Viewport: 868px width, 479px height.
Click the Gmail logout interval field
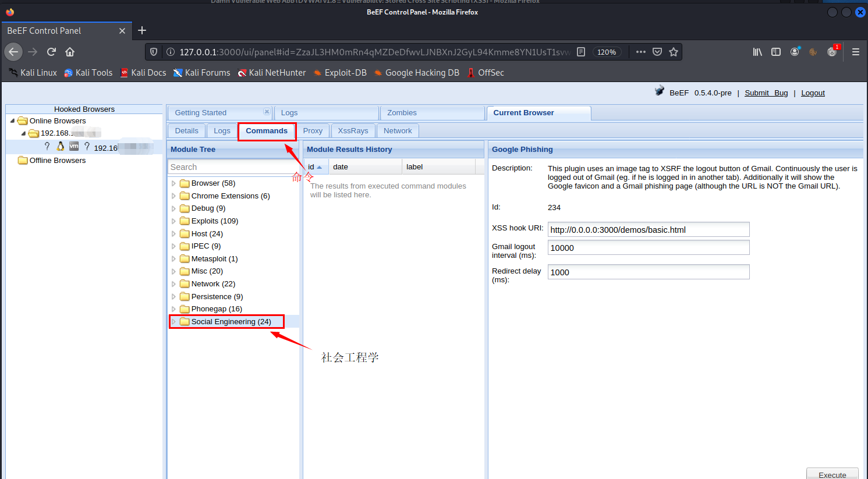[x=649, y=247]
